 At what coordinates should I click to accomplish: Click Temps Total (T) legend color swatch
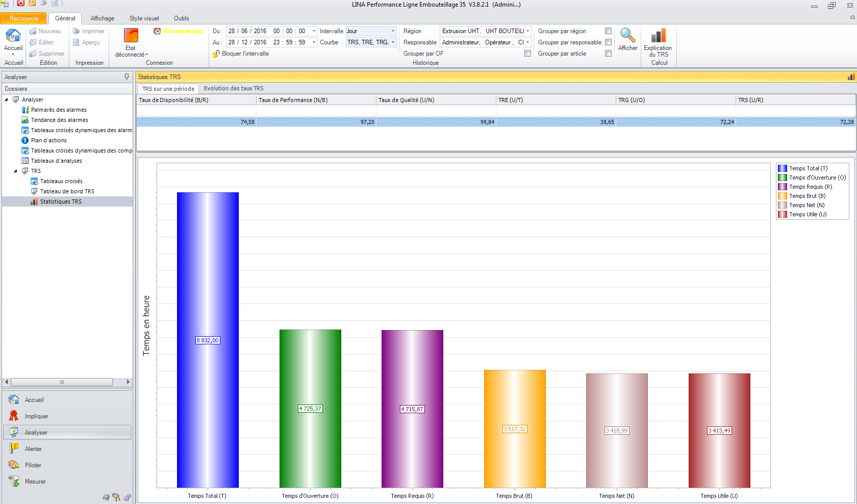point(782,168)
